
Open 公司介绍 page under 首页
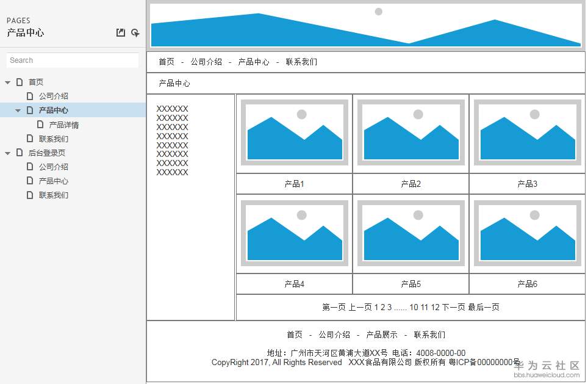pos(54,96)
